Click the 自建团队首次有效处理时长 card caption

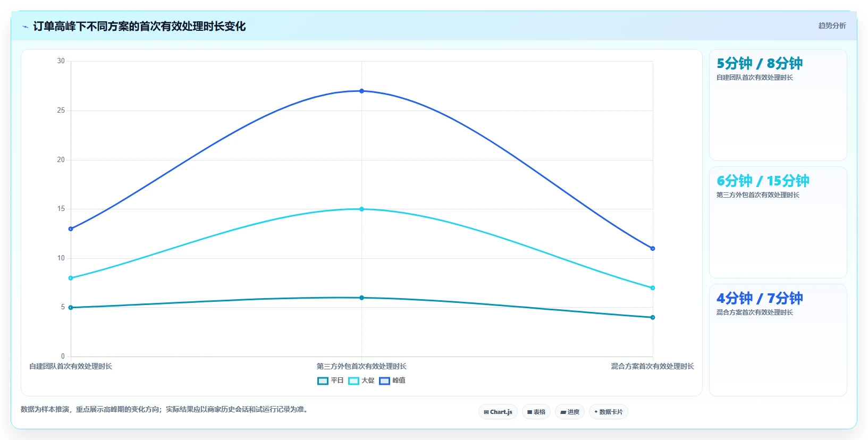[x=755, y=78]
